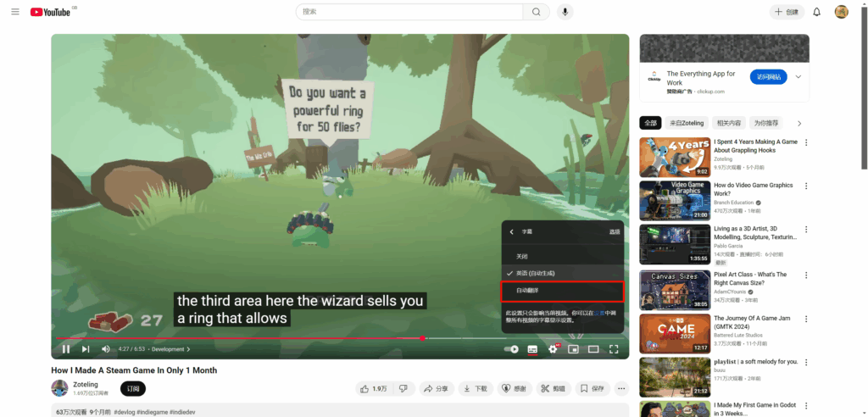
Task: Open ClickUp ad logo
Action: (654, 77)
